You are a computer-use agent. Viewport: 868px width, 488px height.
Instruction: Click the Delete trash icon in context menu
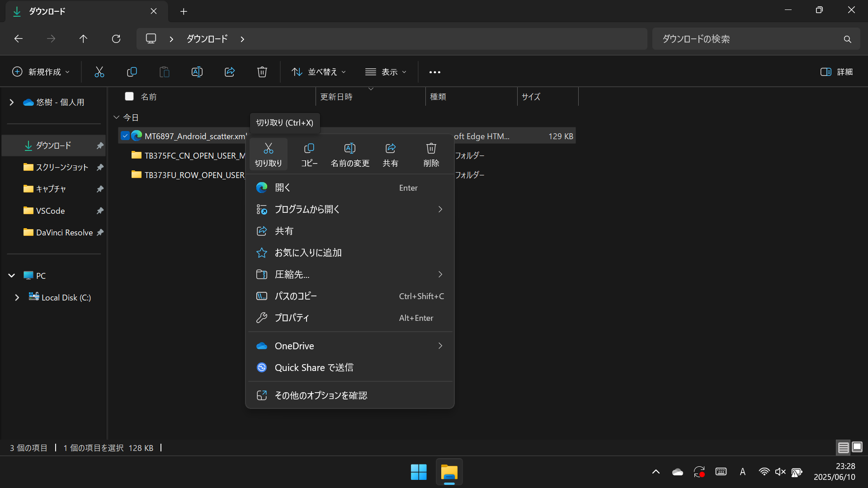coord(431,149)
